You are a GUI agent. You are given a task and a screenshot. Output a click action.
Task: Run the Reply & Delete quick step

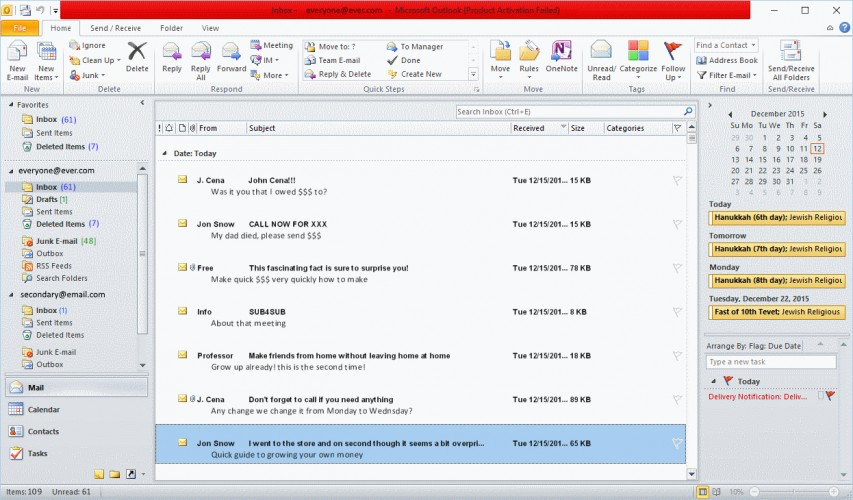click(338, 74)
